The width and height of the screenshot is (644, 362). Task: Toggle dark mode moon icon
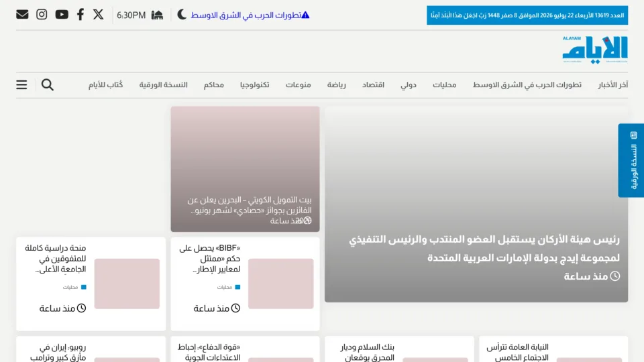point(182,15)
